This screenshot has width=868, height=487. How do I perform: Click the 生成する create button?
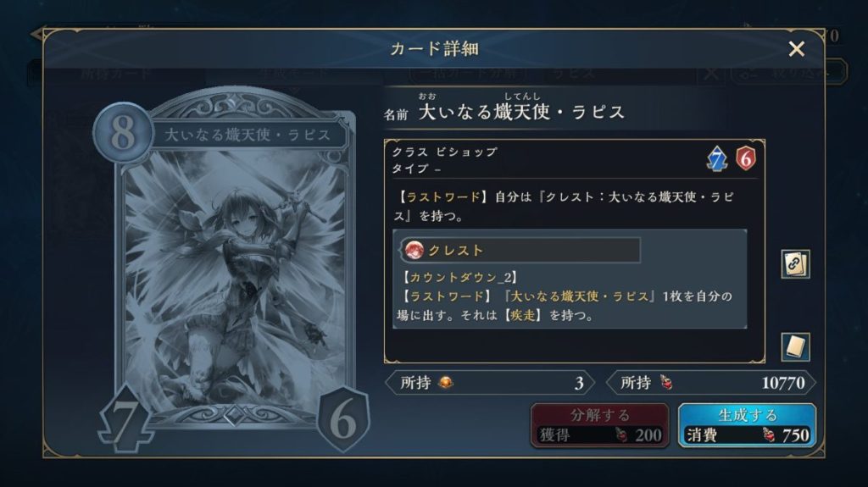click(747, 425)
